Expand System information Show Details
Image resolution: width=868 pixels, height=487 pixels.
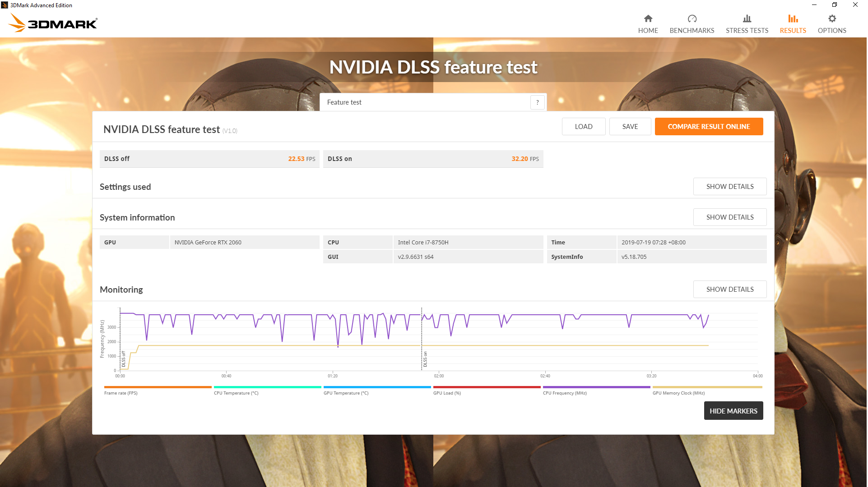(x=731, y=217)
